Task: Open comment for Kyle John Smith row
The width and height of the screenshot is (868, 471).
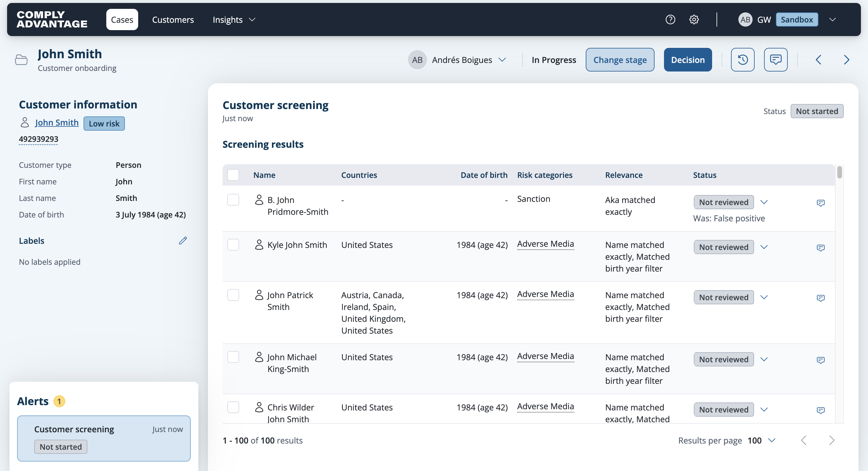Action: 820,248
